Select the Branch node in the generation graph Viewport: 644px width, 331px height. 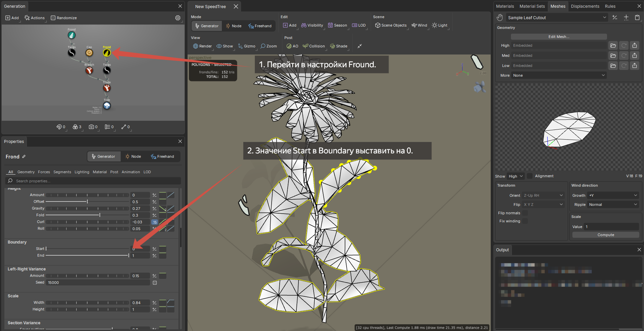coord(89,70)
